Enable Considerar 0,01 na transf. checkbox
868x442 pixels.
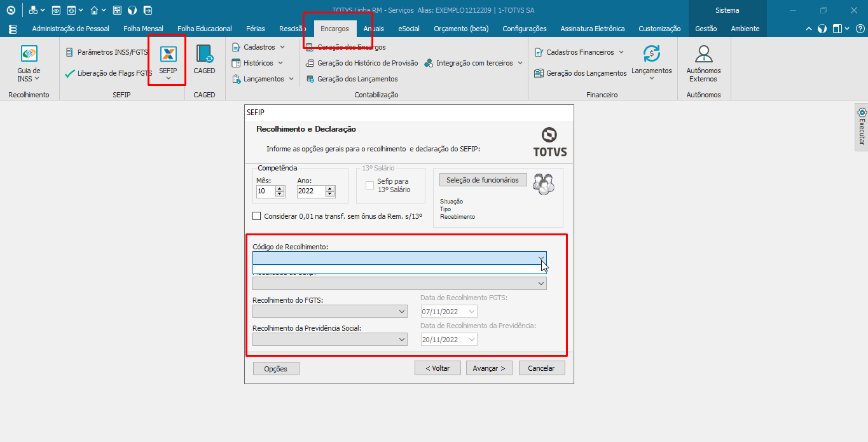pos(257,216)
